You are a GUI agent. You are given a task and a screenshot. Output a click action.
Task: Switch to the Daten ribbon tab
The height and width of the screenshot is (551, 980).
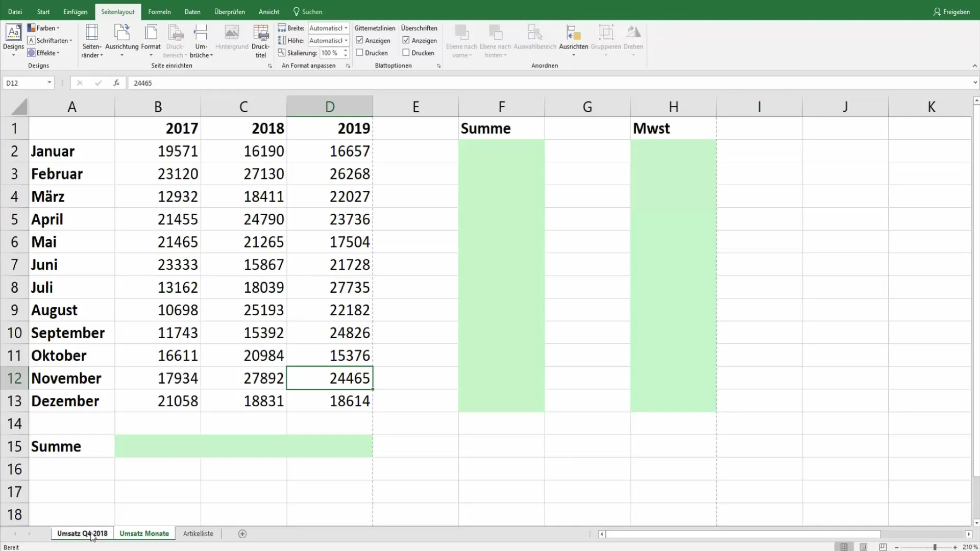(192, 12)
